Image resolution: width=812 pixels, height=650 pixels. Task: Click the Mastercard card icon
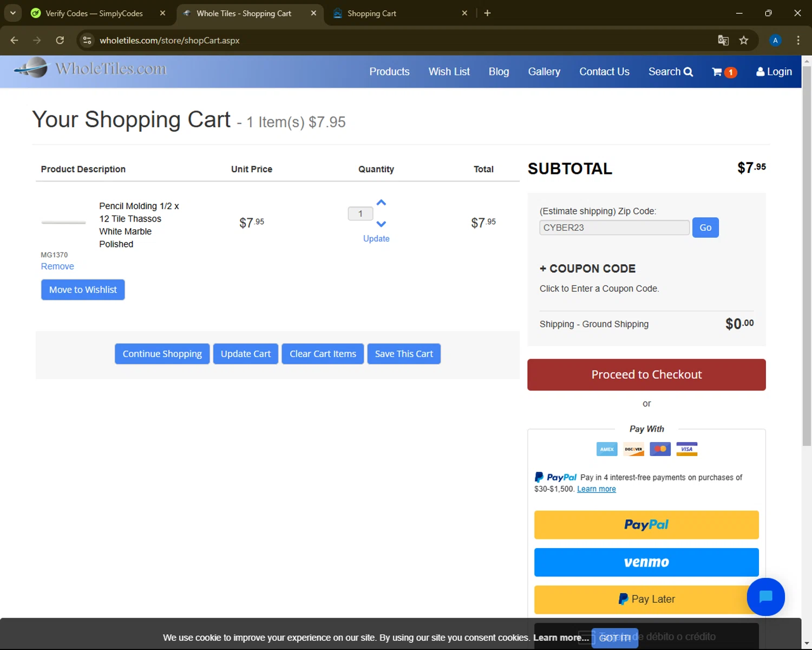[x=660, y=449]
